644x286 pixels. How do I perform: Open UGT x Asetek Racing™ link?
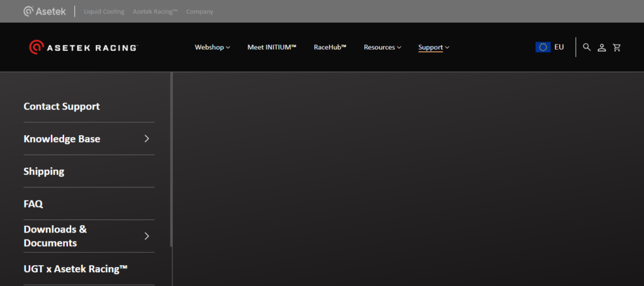75,269
